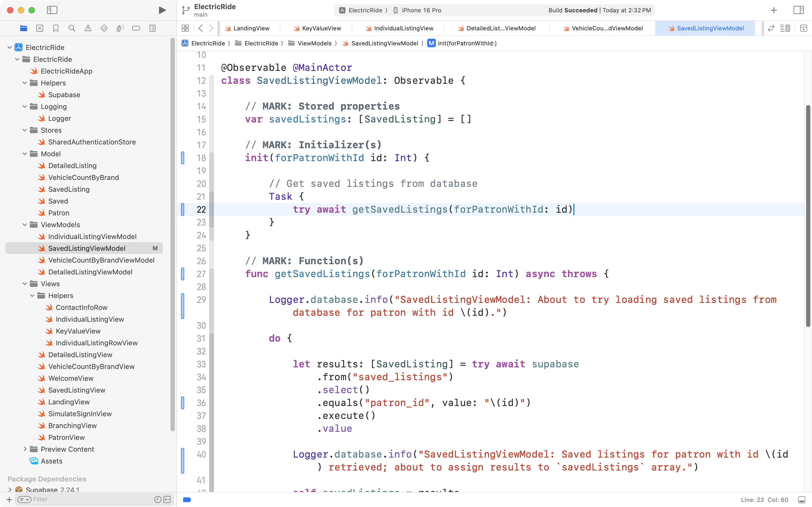Toggle the bottom debug area
Screen dimensions: 812x507
tap(802, 500)
